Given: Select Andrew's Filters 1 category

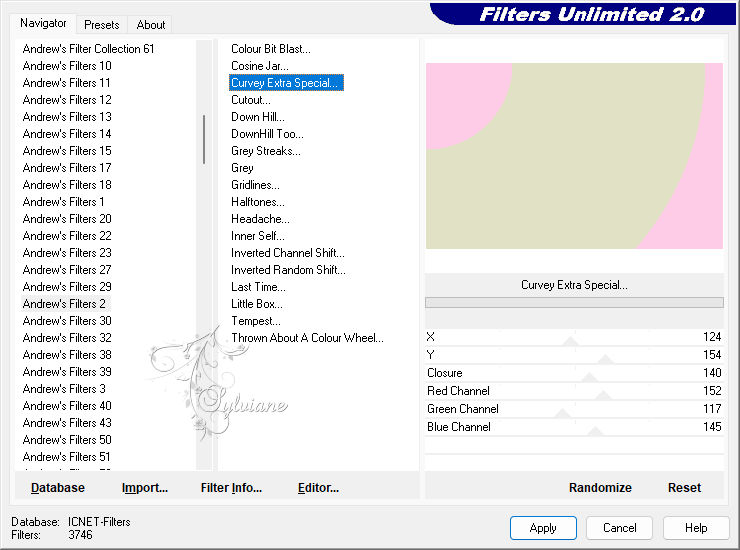Looking at the screenshot, I should point(63,202).
